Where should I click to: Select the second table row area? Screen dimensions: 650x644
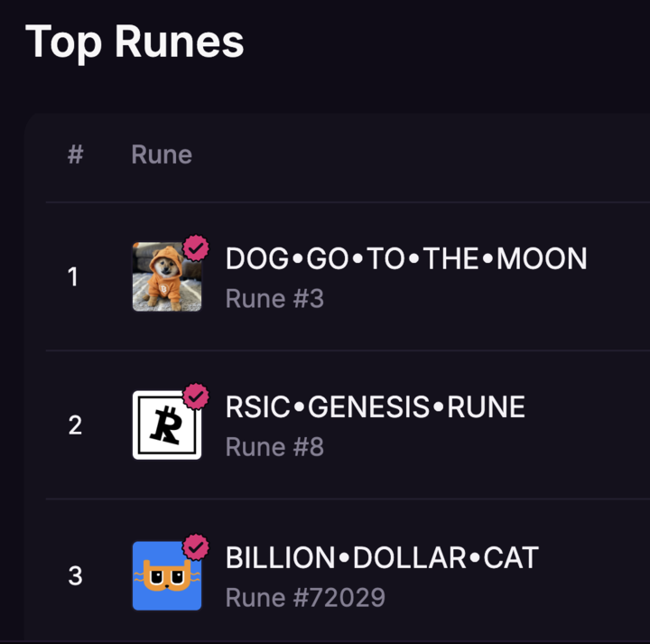pyautogui.click(x=348, y=425)
